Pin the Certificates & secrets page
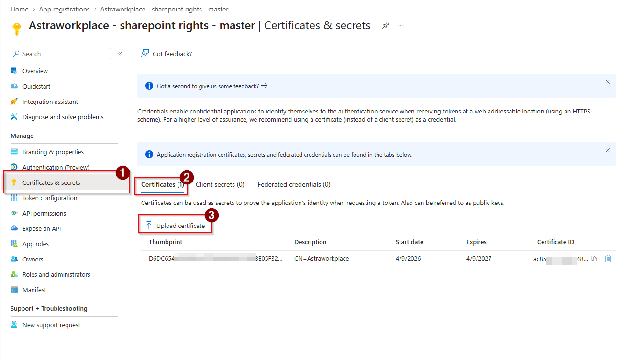 (385, 25)
